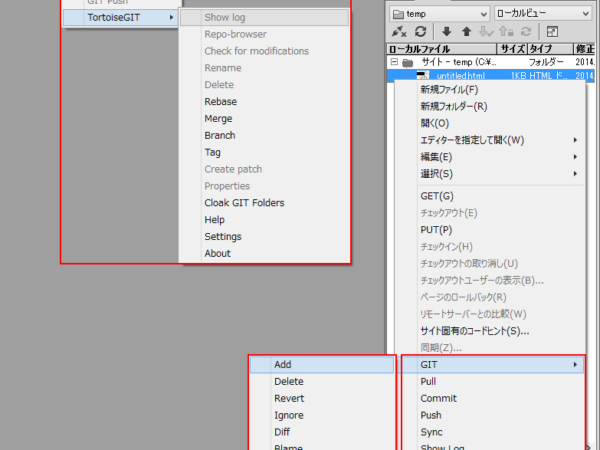600x450 pixels.
Task: Click the connect to remote server icon
Action: (x=399, y=32)
